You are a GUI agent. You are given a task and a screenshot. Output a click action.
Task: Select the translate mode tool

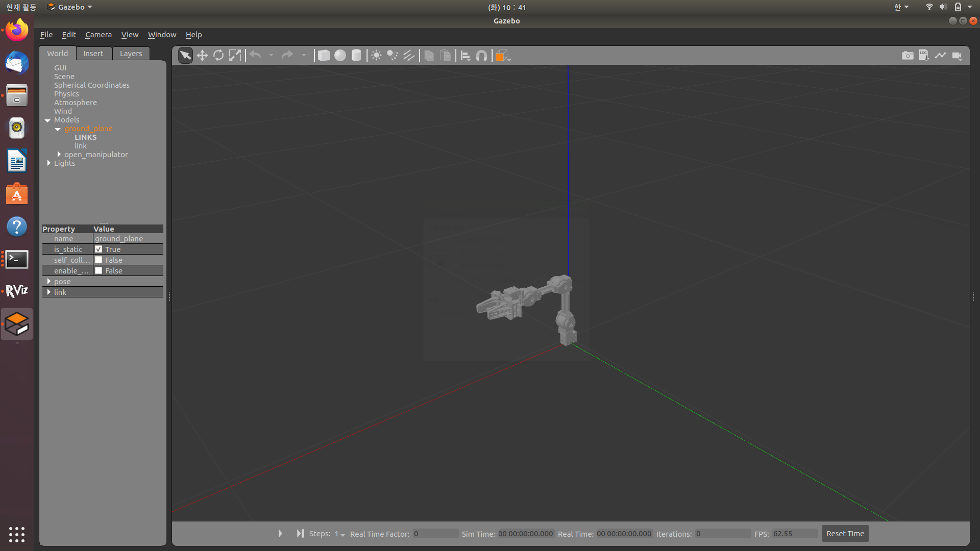pos(202,56)
